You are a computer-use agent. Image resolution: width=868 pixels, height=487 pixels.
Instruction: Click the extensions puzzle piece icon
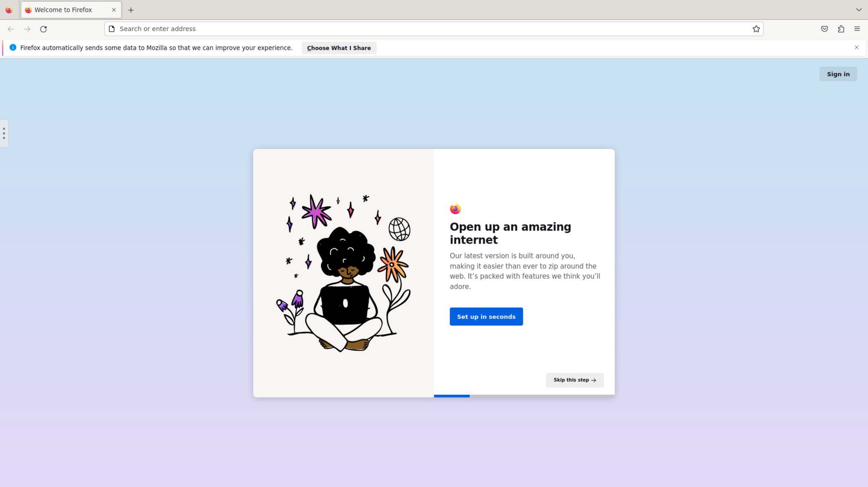point(841,29)
